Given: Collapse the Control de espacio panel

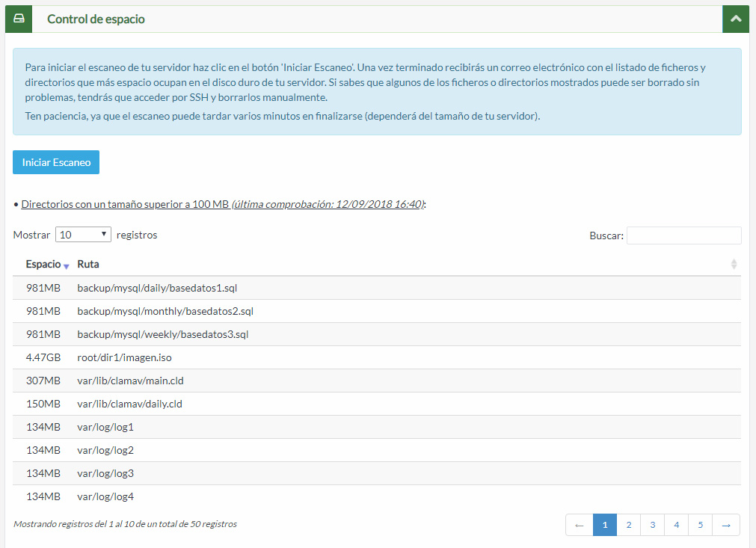Looking at the screenshot, I should [736, 19].
